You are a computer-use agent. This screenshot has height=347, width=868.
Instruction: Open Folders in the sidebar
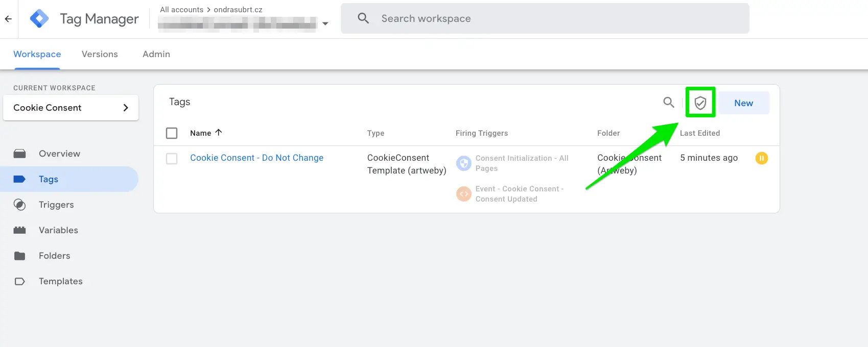[69, 256]
